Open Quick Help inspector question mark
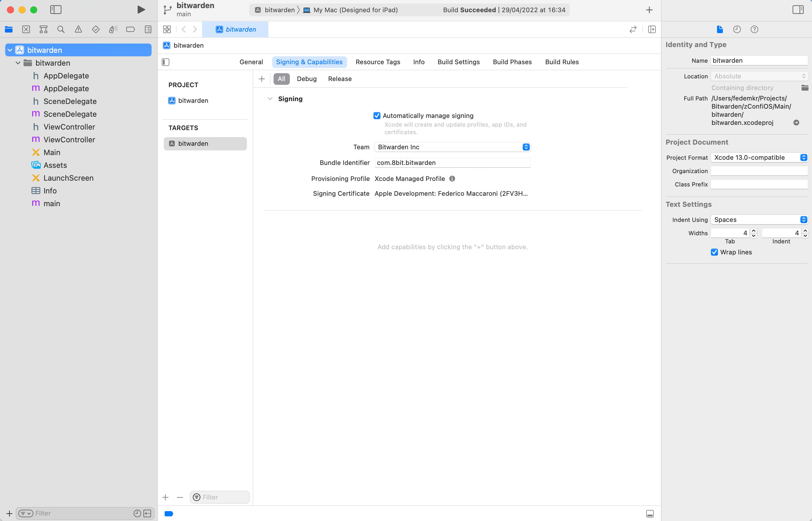This screenshot has width=812, height=521. coord(754,29)
